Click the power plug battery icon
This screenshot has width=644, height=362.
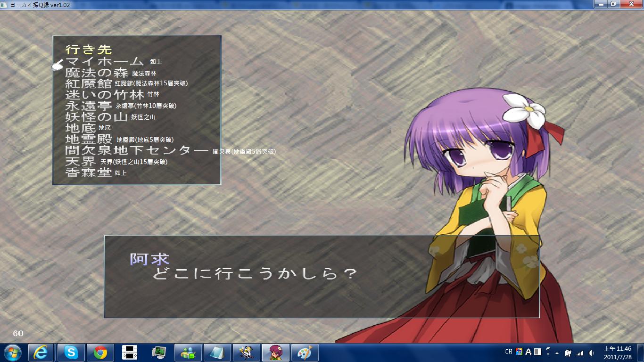(568, 353)
